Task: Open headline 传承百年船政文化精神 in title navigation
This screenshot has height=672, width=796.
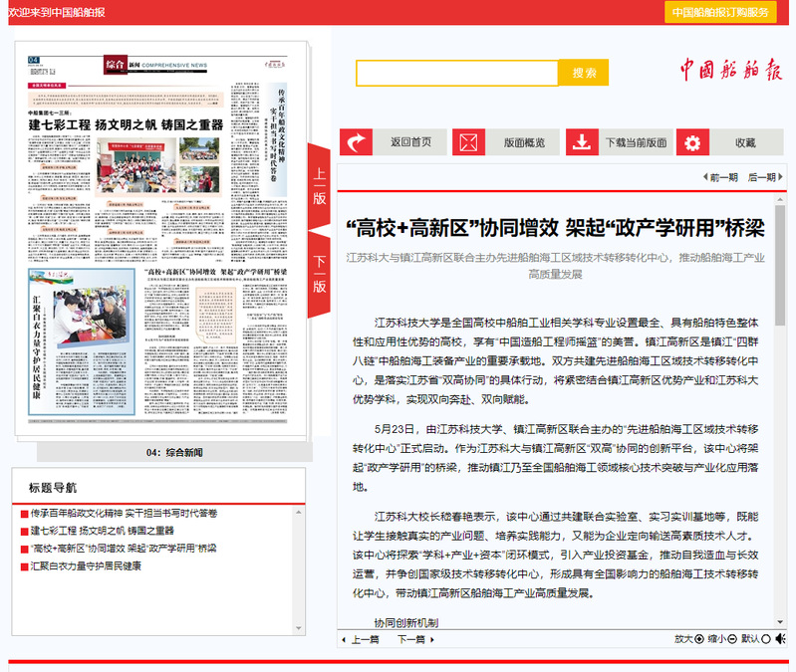Action: [124, 514]
